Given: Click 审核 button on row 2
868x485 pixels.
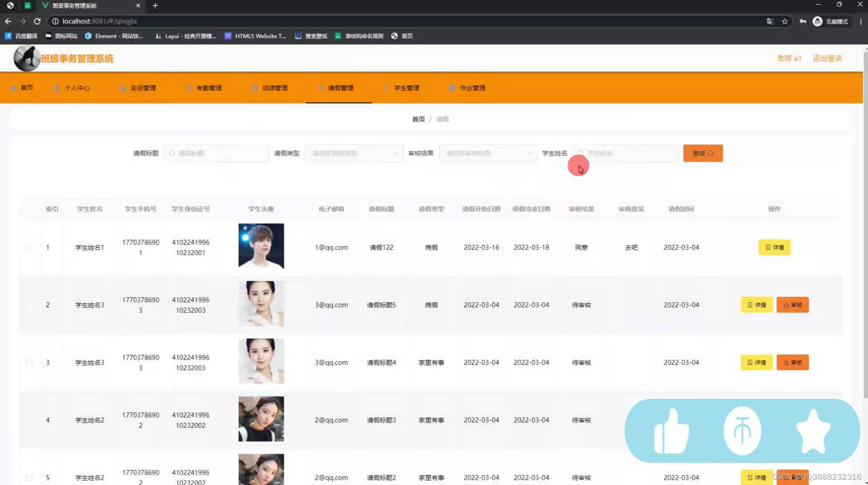Looking at the screenshot, I should click(792, 304).
